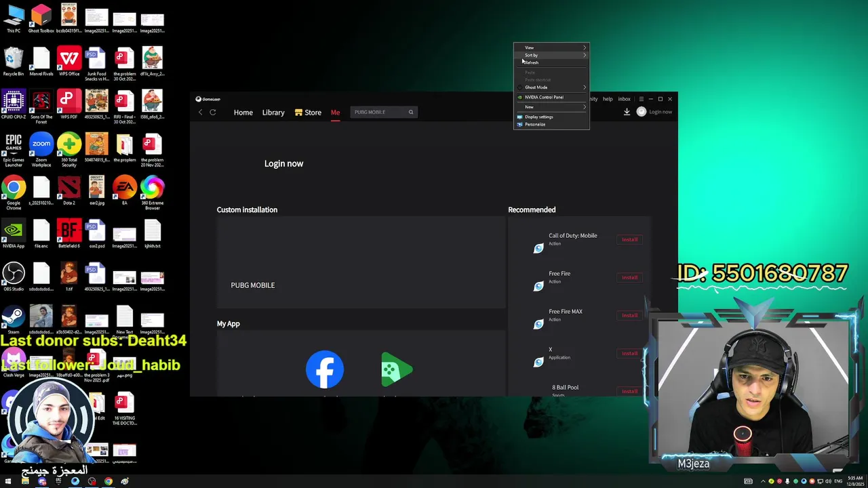
Task: Select the Me tab
Action: pos(335,113)
